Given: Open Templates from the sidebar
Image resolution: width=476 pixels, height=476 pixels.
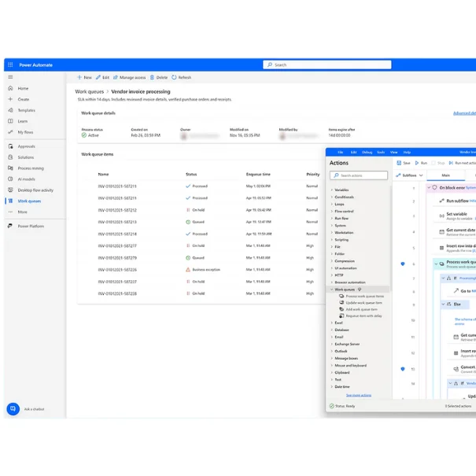Looking at the screenshot, I should 27,110.
